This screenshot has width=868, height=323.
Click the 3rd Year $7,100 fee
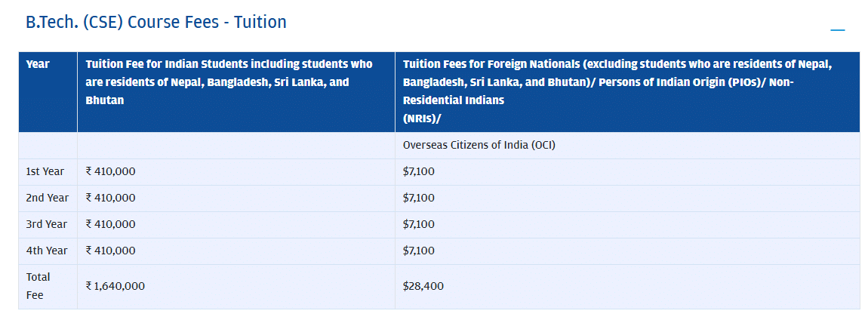(x=419, y=224)
